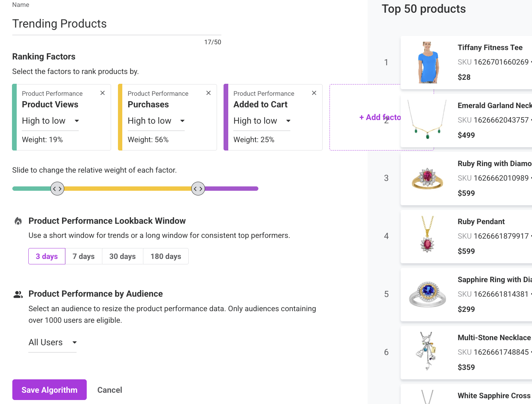Open Added to Cart sort order dropdown
This screenshot has width=532, height=404.
click(262, 121)
